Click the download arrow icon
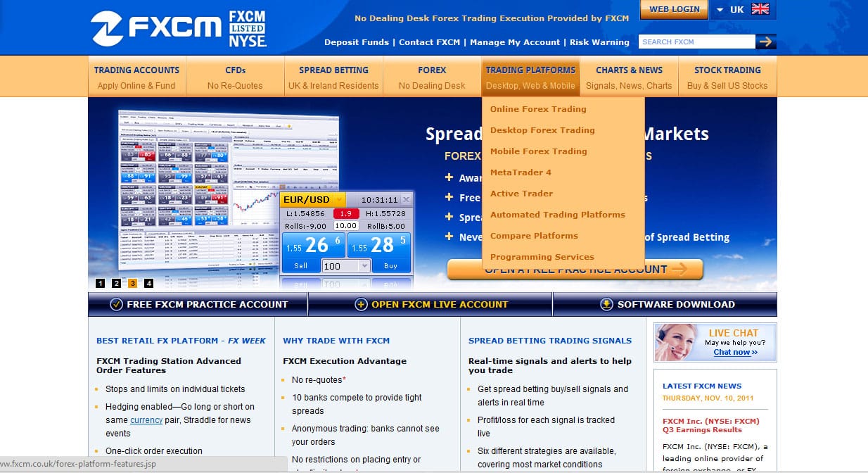Viewport: 868px width, 473px height. point(606,305)
